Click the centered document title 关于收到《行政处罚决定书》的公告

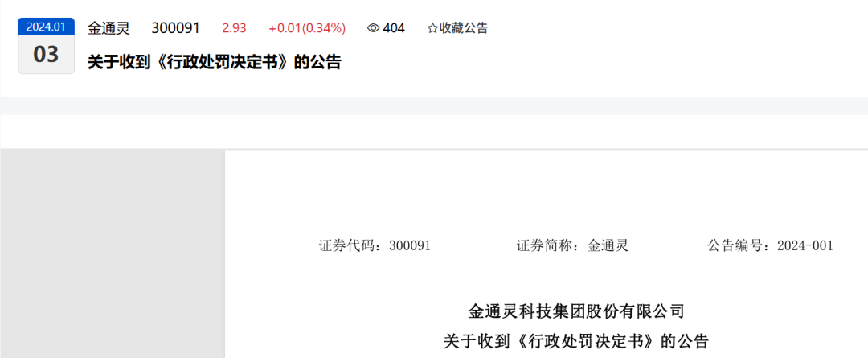point(576,341)
